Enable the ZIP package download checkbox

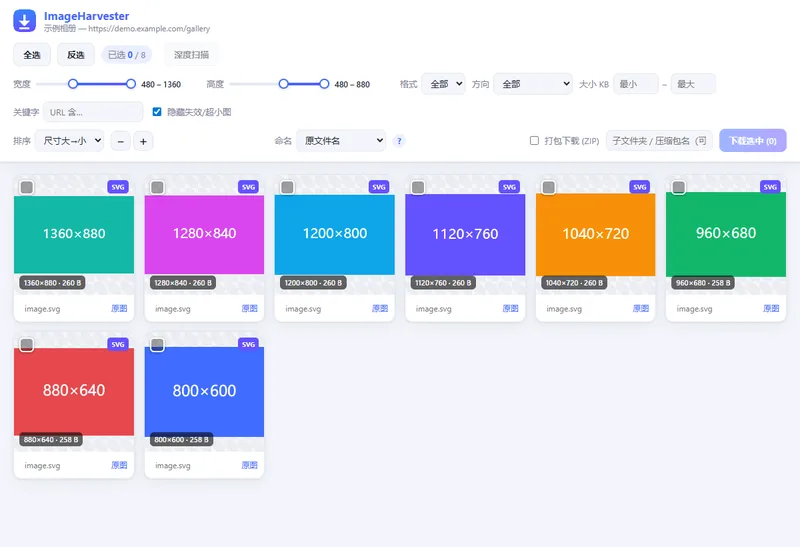click(534, 140)
